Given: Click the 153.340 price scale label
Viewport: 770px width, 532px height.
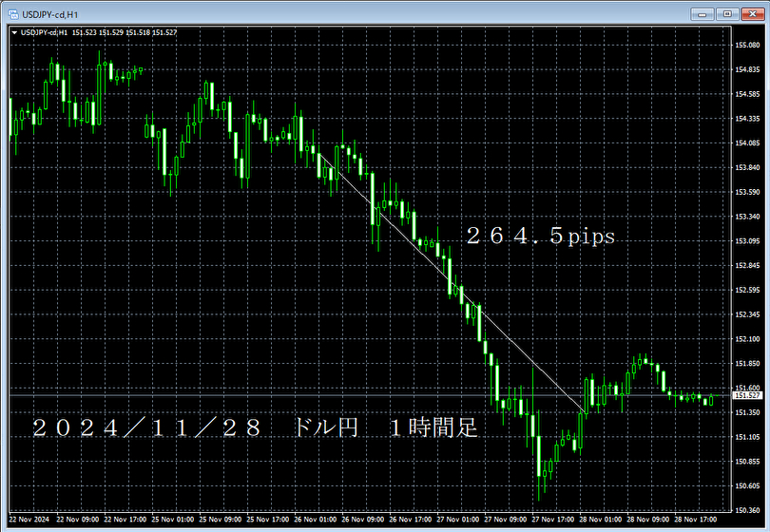Looking at the screenshot, I should point(747,217).
